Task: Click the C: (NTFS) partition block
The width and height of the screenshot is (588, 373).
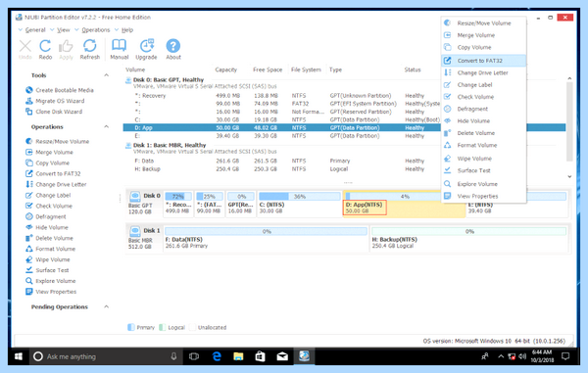Action: (299, 204)
